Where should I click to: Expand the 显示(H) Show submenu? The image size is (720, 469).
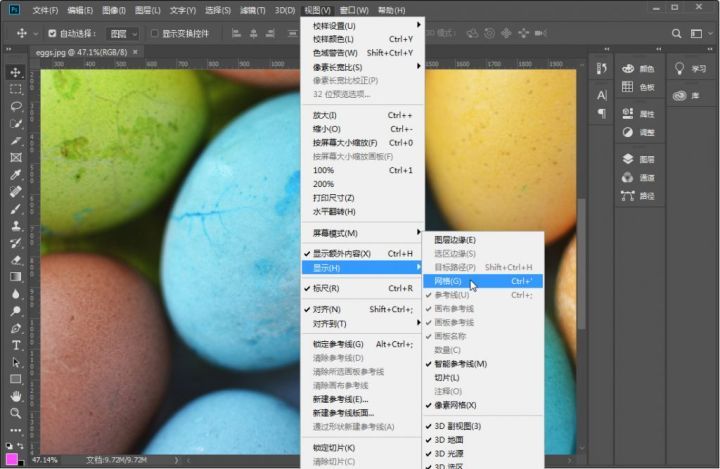point(363,268)
